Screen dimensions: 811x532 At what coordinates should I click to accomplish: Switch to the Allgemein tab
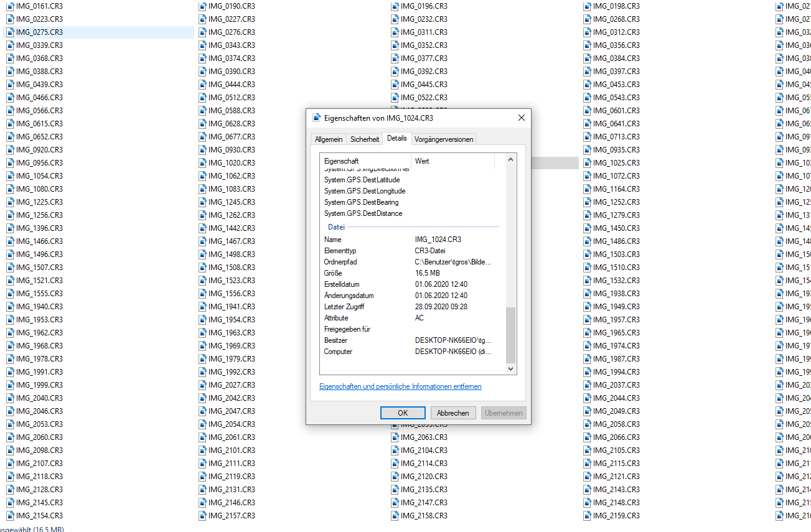328,139
